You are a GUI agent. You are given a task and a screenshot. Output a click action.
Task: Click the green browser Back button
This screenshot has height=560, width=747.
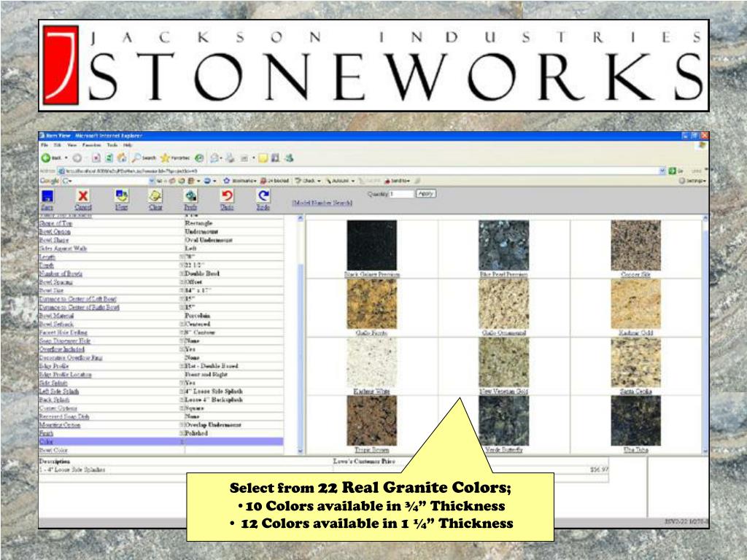tap(46, 157)
